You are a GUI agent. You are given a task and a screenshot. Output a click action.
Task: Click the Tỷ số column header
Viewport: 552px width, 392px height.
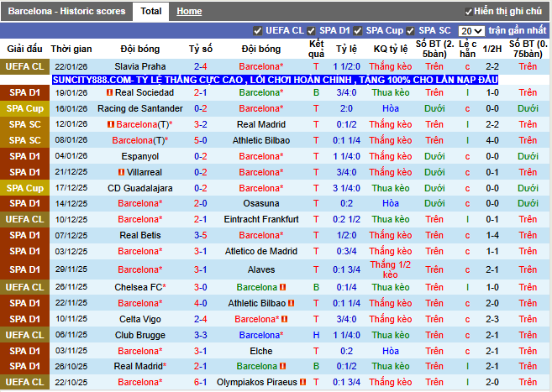201,49
